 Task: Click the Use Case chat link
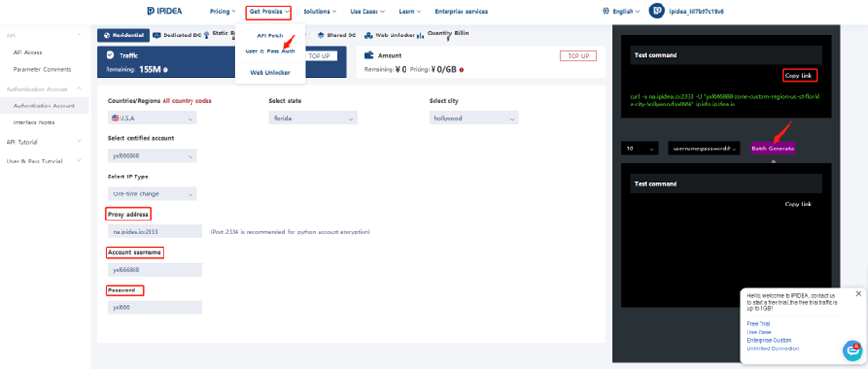[x=759, y=333]
